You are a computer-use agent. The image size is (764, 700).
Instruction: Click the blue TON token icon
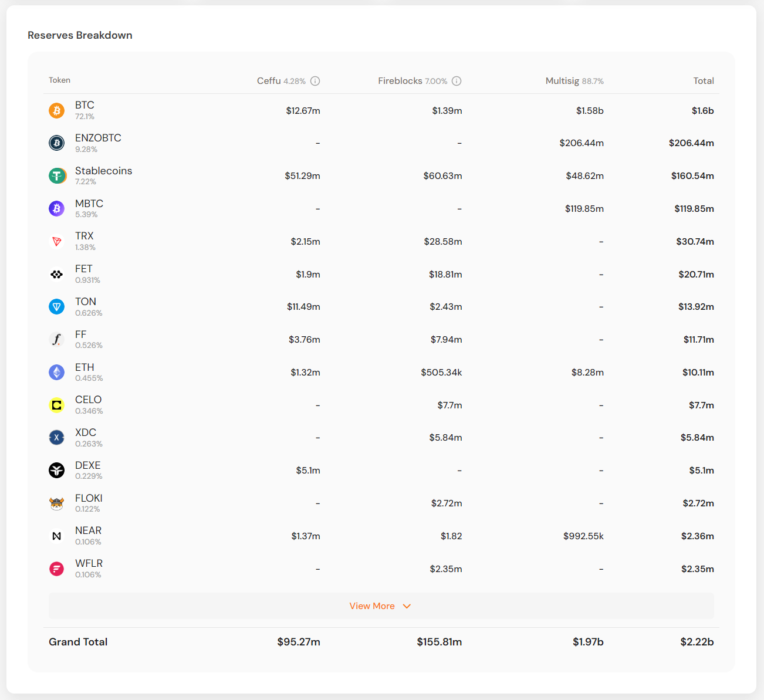coord(56,306)
